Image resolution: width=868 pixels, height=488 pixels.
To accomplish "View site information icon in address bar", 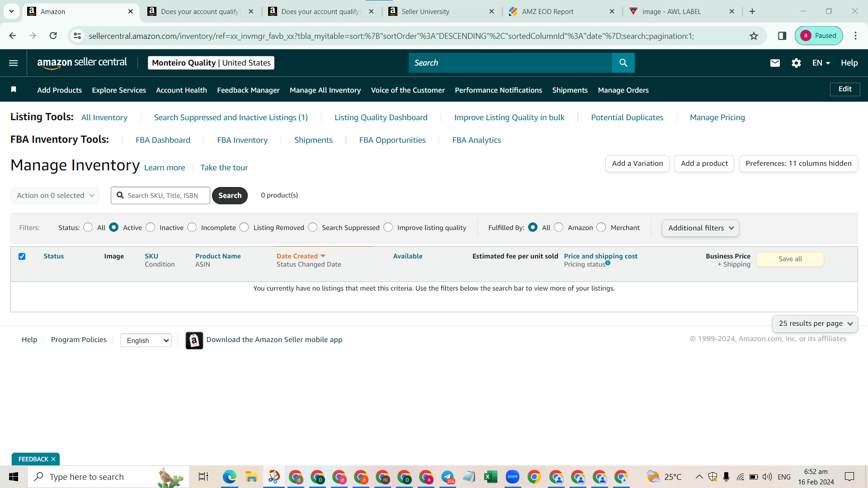I will (77, 36).
